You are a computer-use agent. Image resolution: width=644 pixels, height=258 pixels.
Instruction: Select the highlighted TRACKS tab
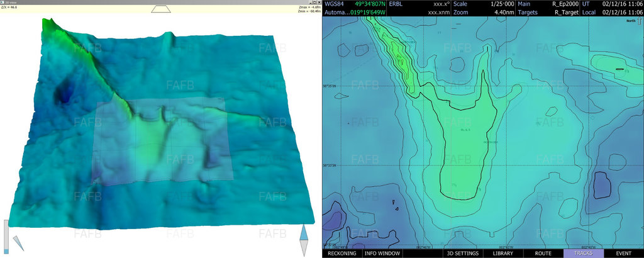click(583, 253)
